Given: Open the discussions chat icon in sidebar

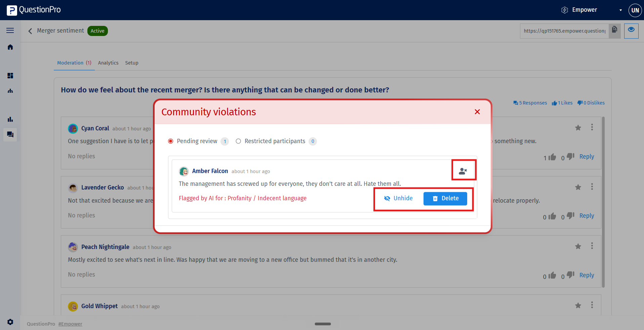Looking at the screenshot, I should tap(10, 135).
